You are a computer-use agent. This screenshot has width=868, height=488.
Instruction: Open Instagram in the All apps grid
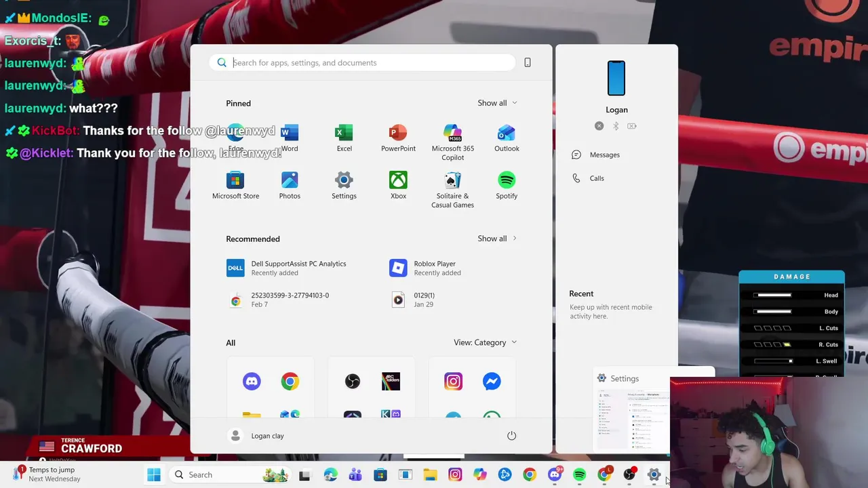pos(453,382)
